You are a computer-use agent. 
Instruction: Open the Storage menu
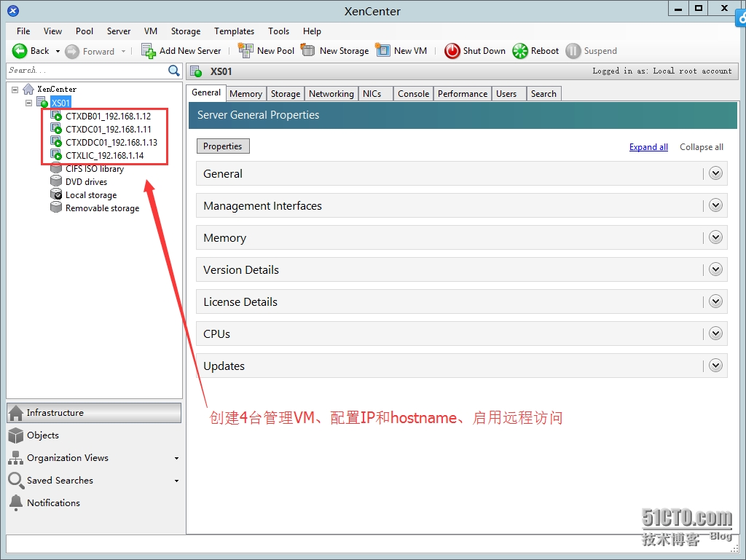186,31
